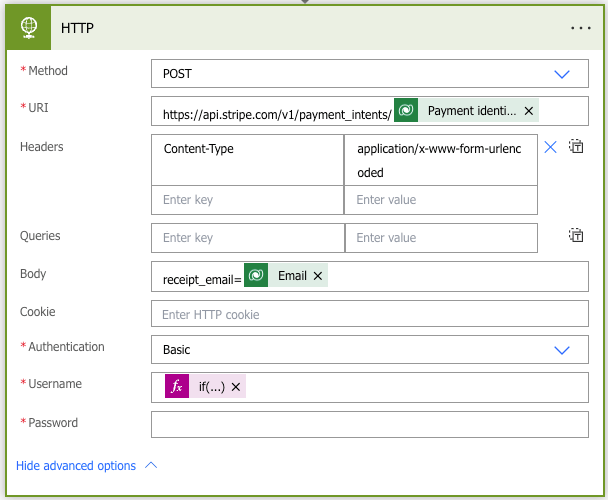Remove the Email token from Body

click(318, 276)
